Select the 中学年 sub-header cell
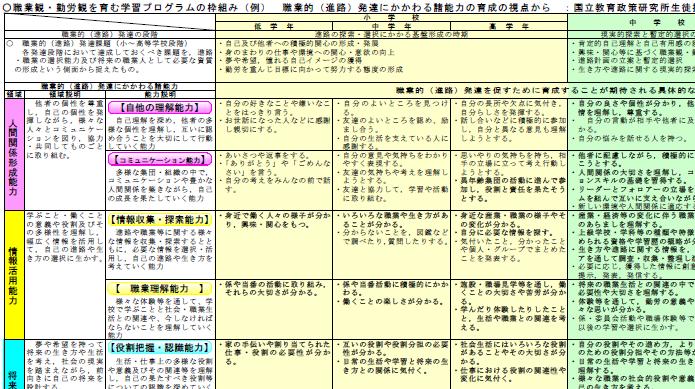Screen dimensions: 695x389 point(391,27)
